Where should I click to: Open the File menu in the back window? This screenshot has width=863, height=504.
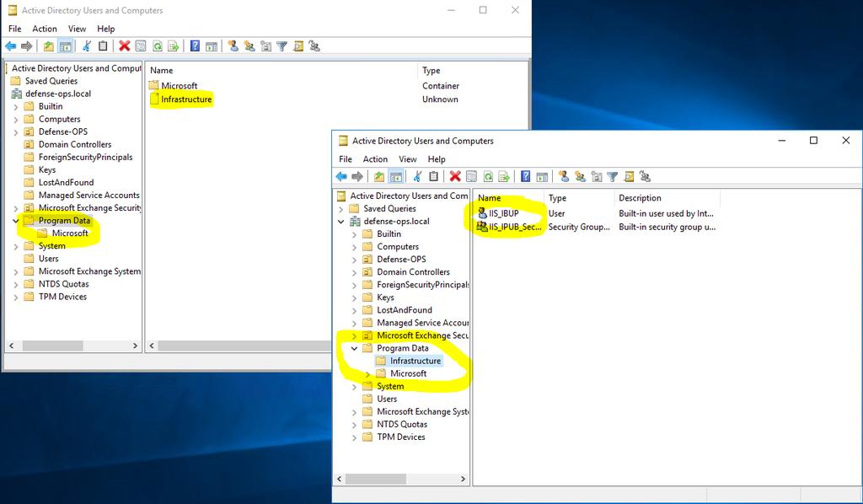point(15,29)
